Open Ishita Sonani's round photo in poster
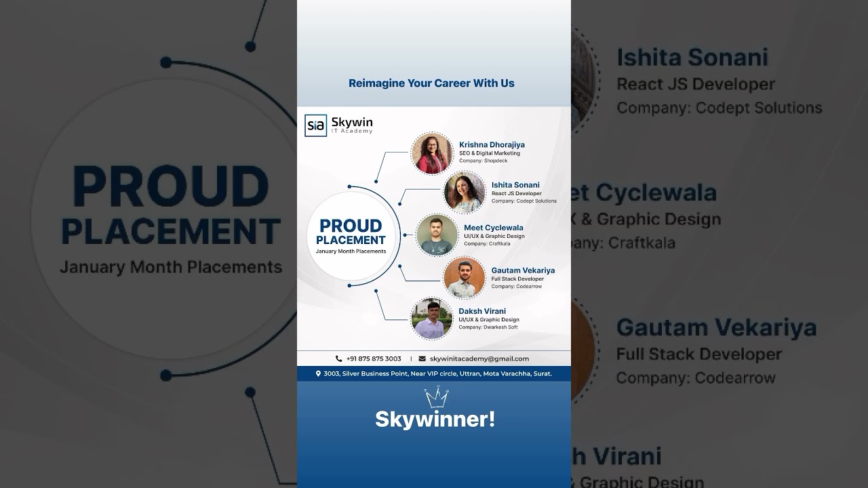The image size is (868, 488). pos(465,192)
